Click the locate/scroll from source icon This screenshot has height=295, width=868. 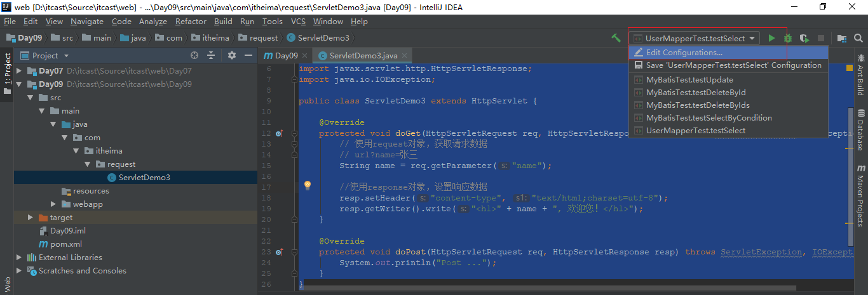[194, 56]
